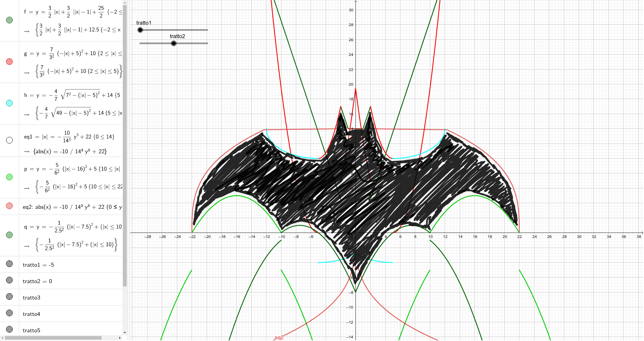This screenshot has height=341, width=644.
Task: Show the hidden eq1 curve
Action: pos(9,140)
